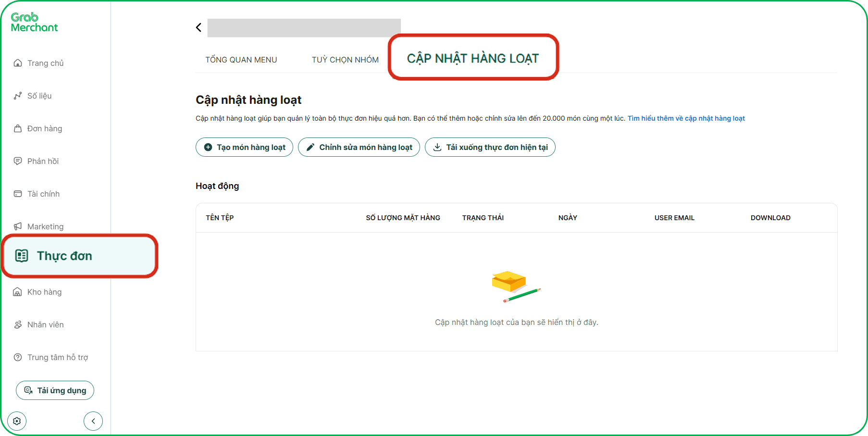Click the Chỉnh sửa món hàng loạt button

359,147
